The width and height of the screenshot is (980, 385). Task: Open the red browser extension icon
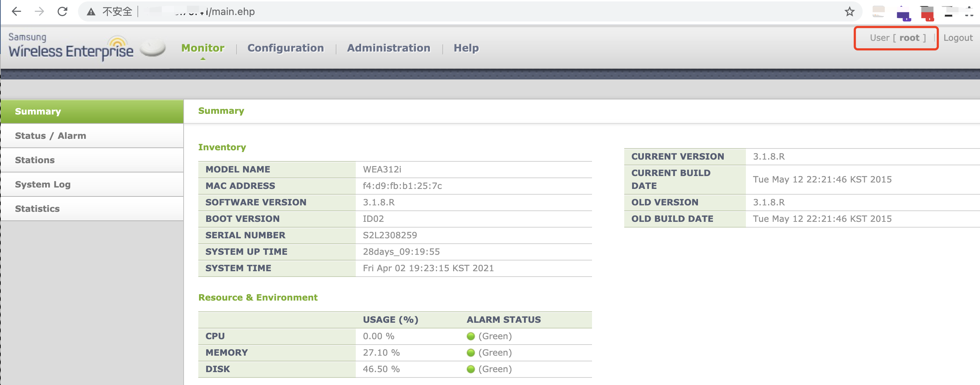click(927, 13)
